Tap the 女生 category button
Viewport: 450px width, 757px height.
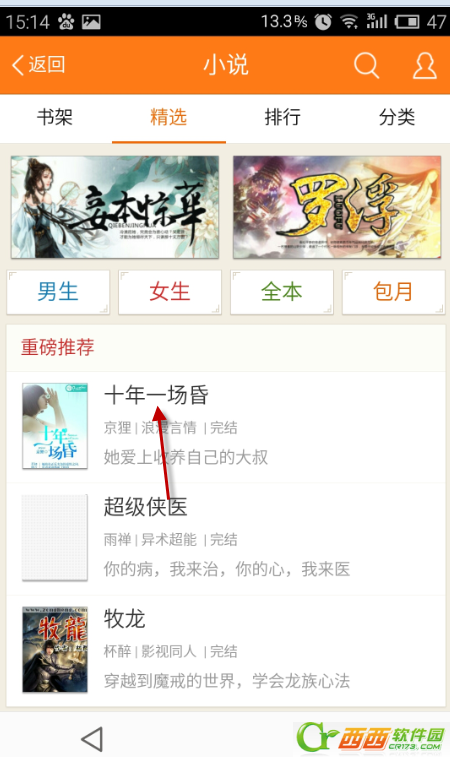coord(170,292)
